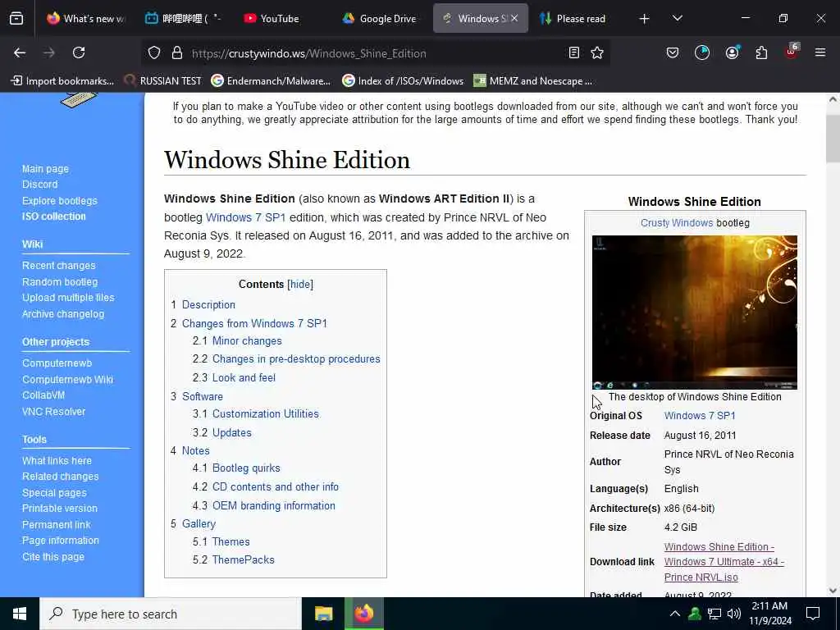Hide the Contents table
Viewport: 840px width, 630px height.
300,285
